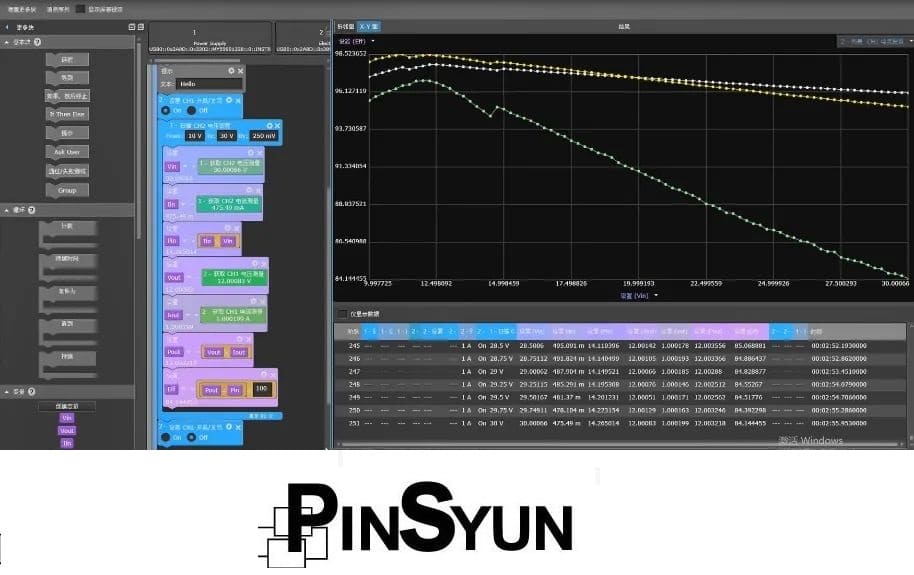The width and height of the screenshot is (914, 575).
Task: Open gear on the CH2 voltage sweep block
Action: (269, 125)
